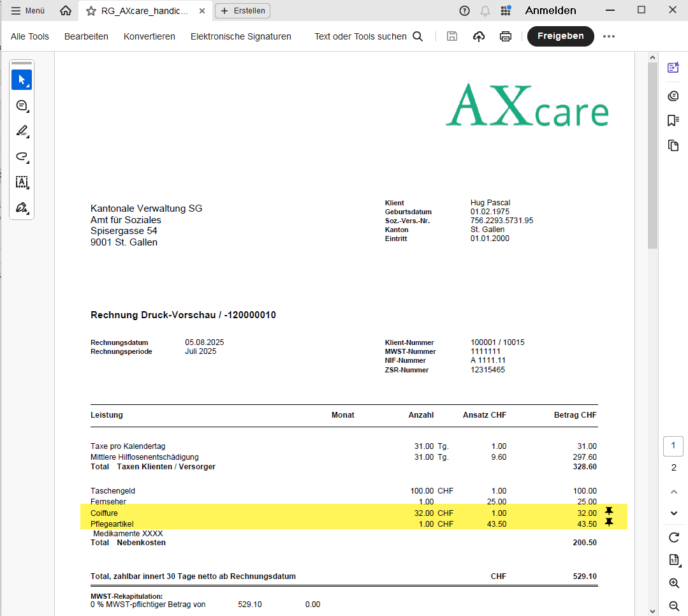Click the Erstellen button
The height and width of the screenshot is (616, 688).
(x=243, y=11)
